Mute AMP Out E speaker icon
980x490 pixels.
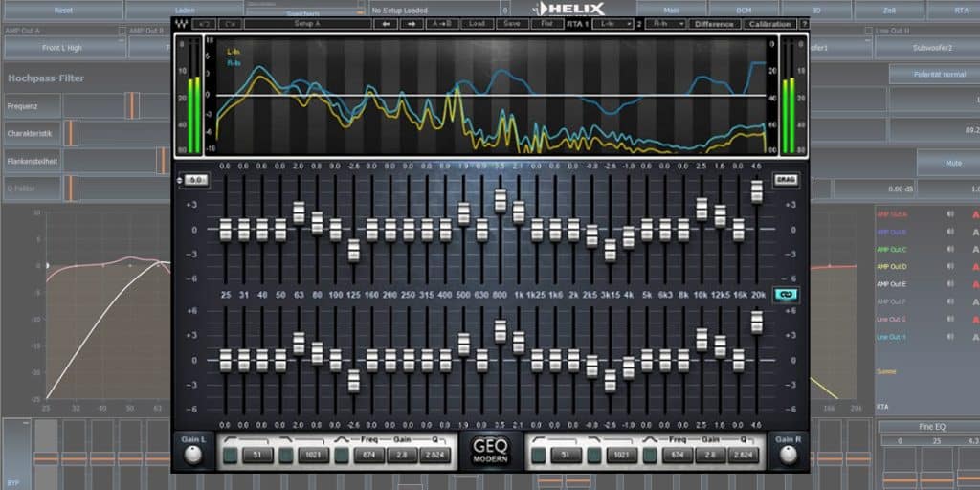point(950,283)
